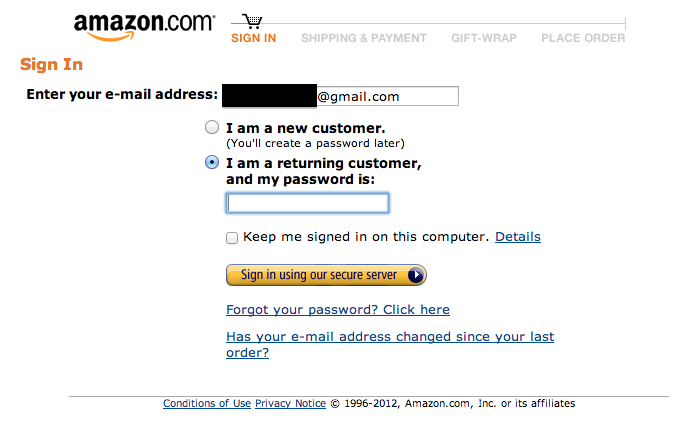Open the Details link beside keep-me-signed-in
686x440 pixels.
(517, 237)
